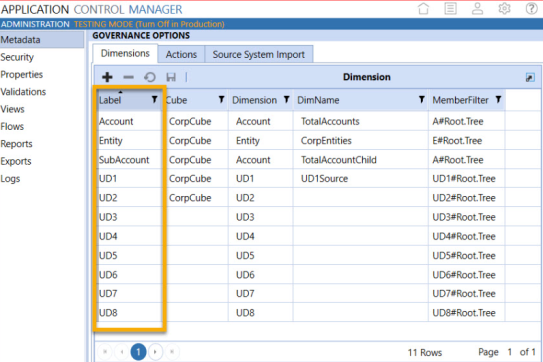Click the circular revert changes icon
This screenshot has height=362, width=543.
(x=150, y=77)
